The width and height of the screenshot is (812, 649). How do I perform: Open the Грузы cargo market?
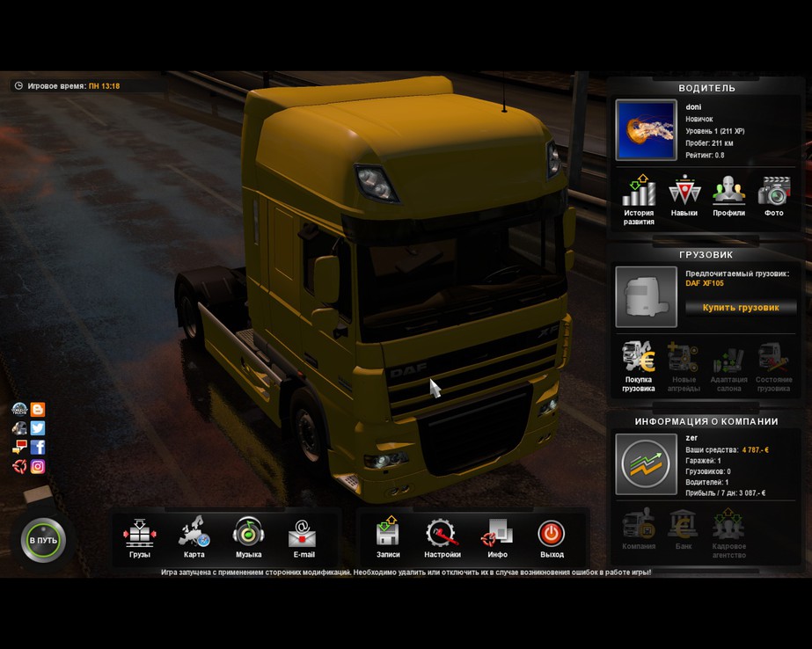pos(140,538)
